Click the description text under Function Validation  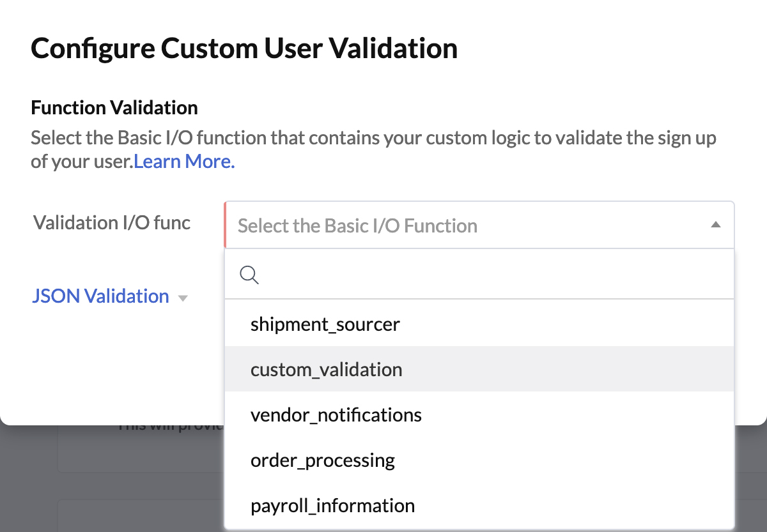point(373,149)
